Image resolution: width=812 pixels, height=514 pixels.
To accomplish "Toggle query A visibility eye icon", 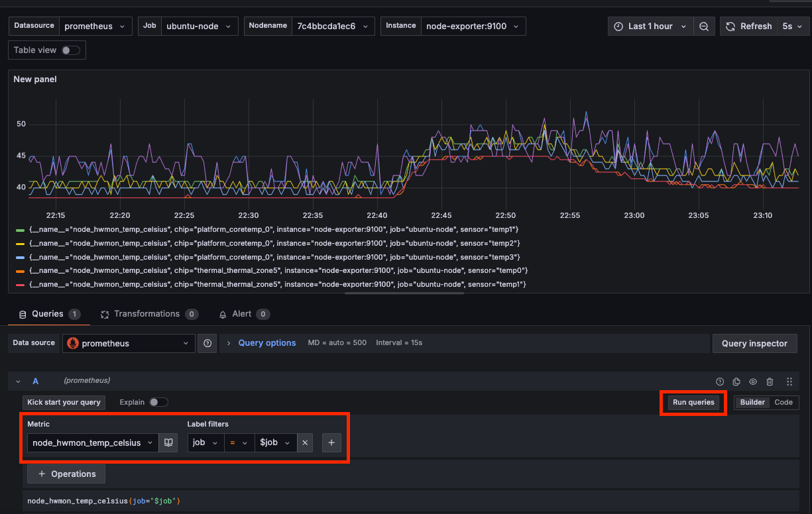I will [753, 382].
